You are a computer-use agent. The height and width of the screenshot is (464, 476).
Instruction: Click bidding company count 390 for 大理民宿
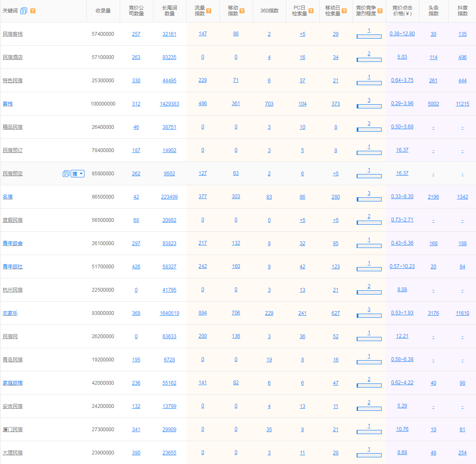[136, 453]
